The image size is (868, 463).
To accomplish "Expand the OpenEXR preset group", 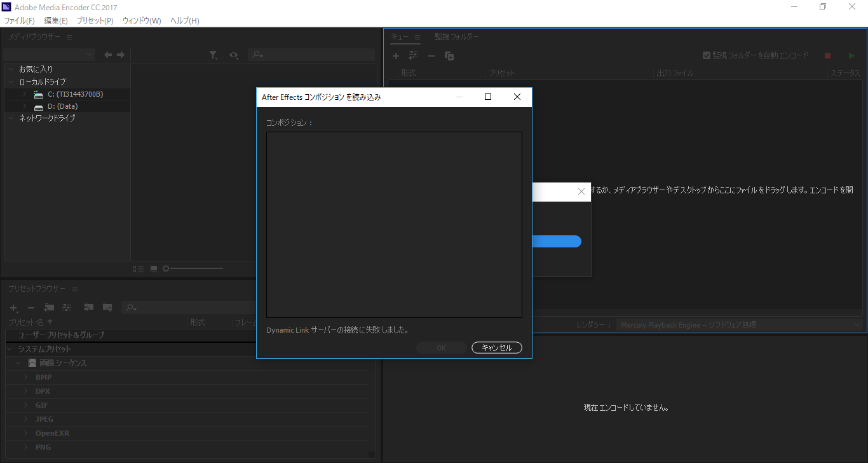I will click(x=26, y=433).
